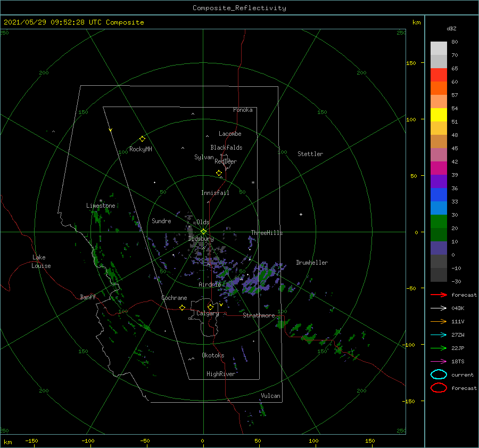Click the RockyMH label
The height and width of the screenshot is (448, 479).
pos(141,149)
